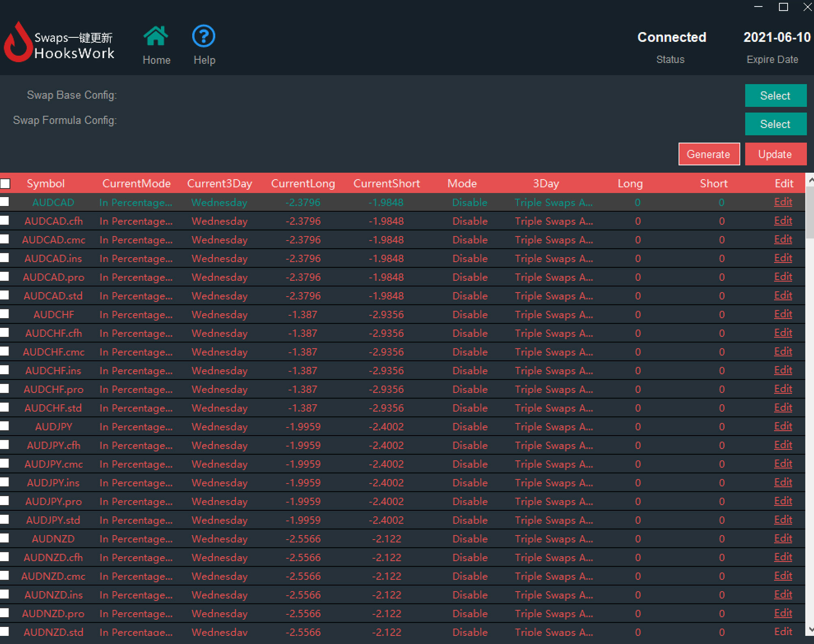The height and width of the screenshot is (644, 814).
Task: Click the Connected status text
Action: pos(671,37)
